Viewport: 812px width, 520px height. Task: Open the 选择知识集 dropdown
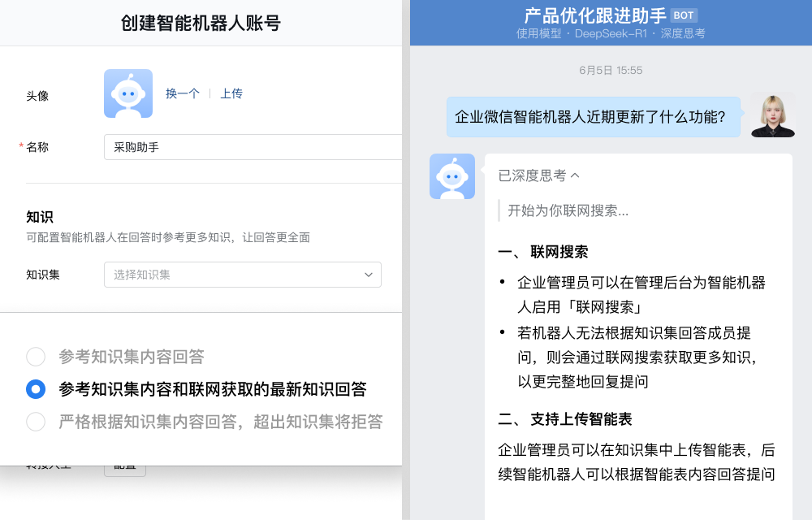pos(242,275)
